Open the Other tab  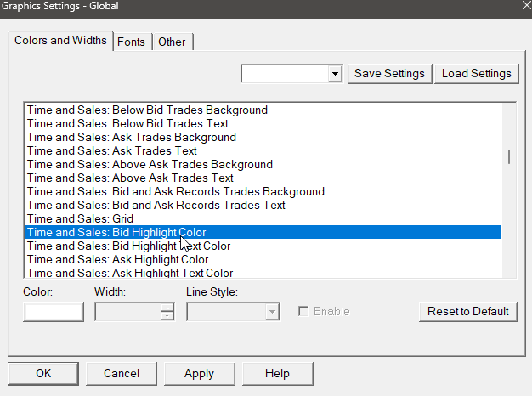[172, 42]
